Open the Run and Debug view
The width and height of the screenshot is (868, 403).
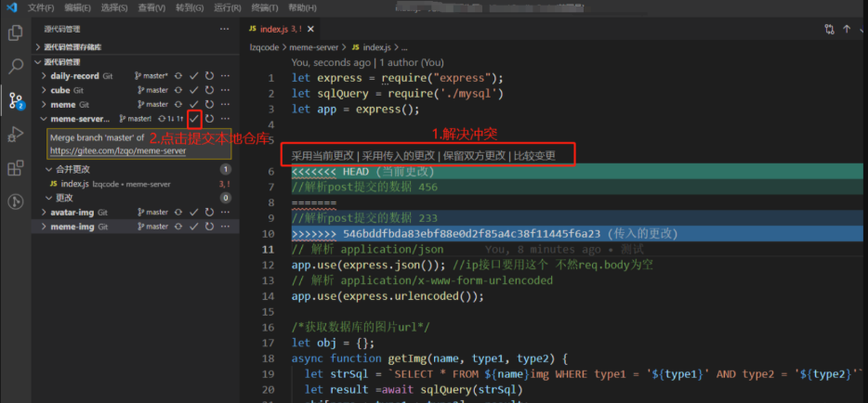(16, 135)
